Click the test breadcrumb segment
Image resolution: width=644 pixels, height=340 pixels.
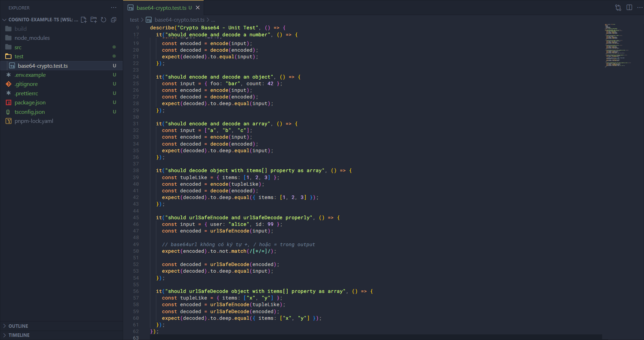click(x=134, y=20)
